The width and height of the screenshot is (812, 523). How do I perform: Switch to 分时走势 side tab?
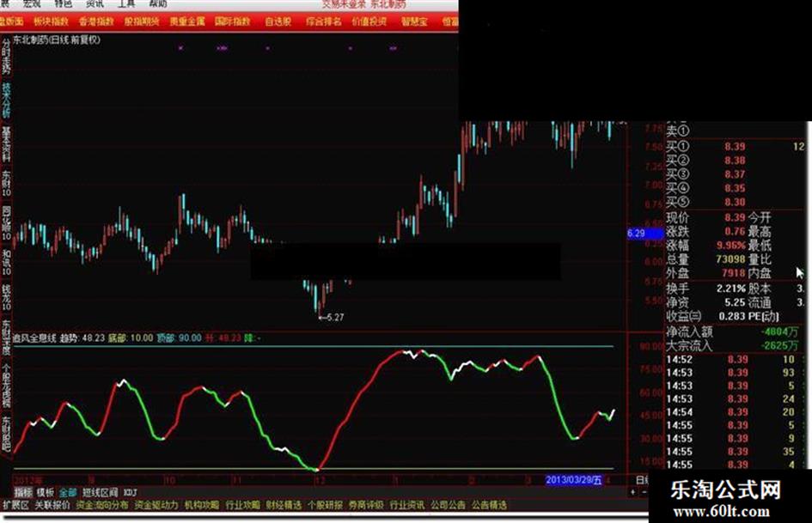6,56
